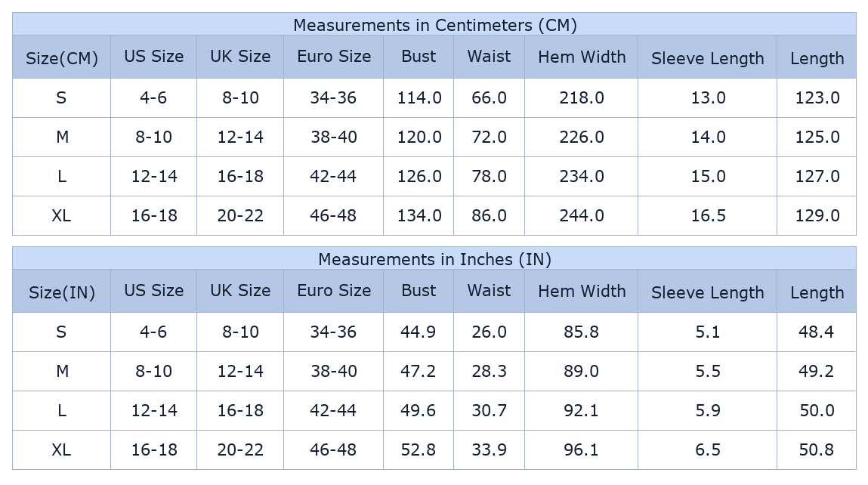Click the 114.0 bust measurement cell
Screen dimensions: 868x485
(419, 97)
